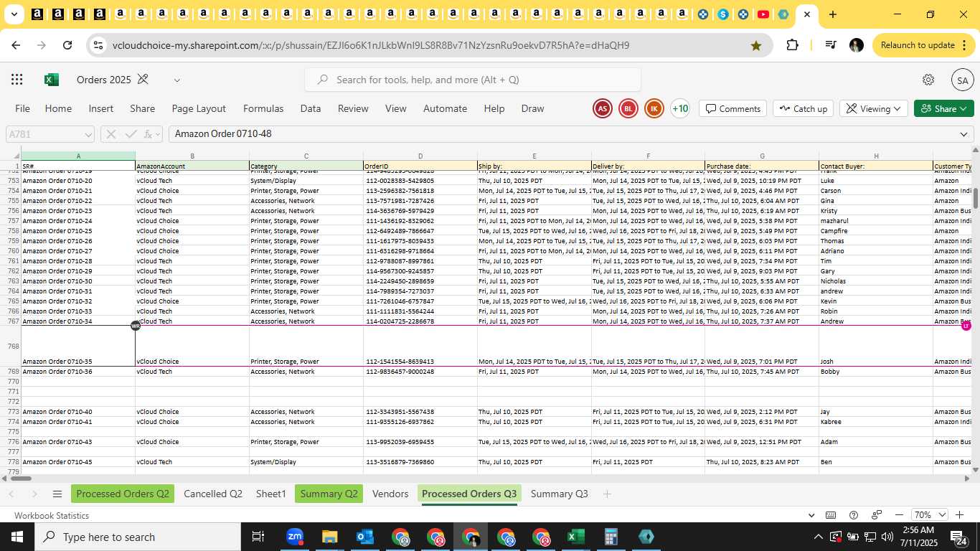Screen dimensions: 980x551
Task: Click the save status icon next to Orders 2025
Action: coord(143,80)
